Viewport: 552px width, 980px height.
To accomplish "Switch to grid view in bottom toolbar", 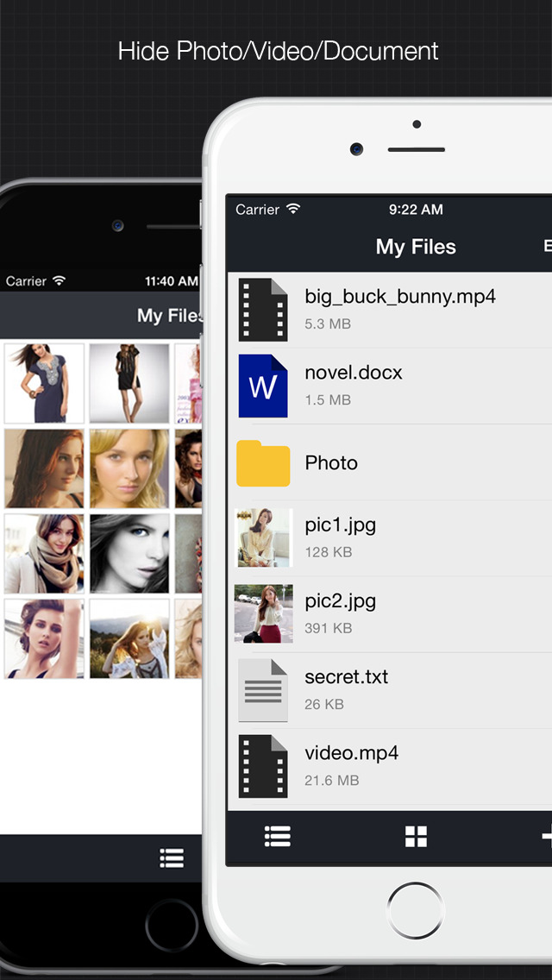I will click(x=416, y=836).
